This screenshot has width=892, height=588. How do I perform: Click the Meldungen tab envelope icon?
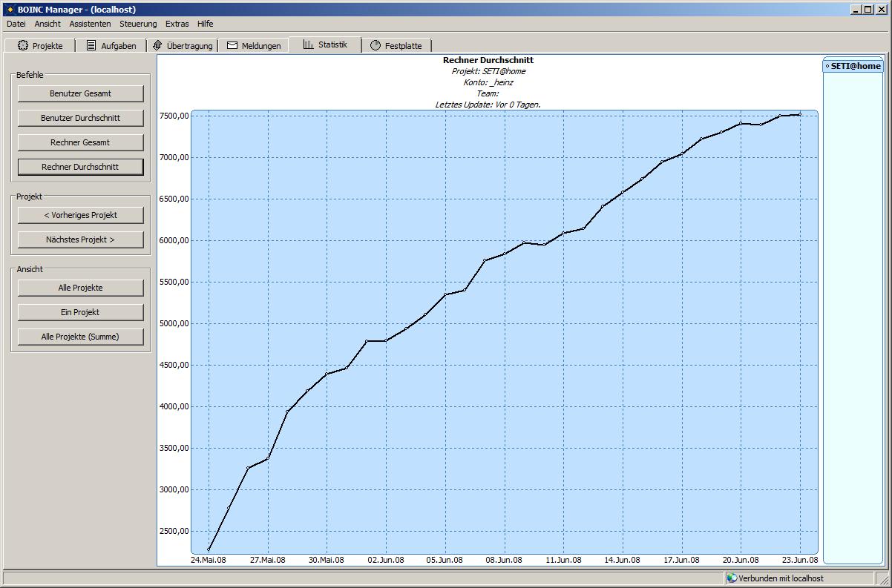point(232,46)
